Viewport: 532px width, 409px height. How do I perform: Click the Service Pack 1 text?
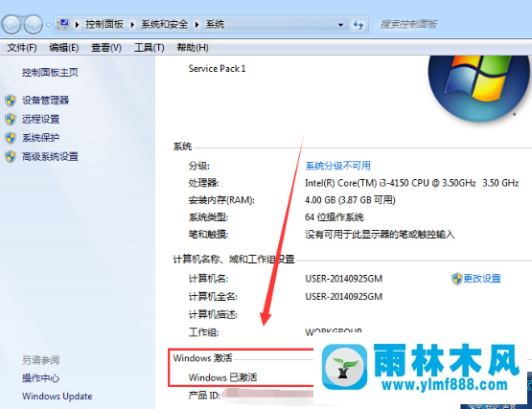[217, 69]
